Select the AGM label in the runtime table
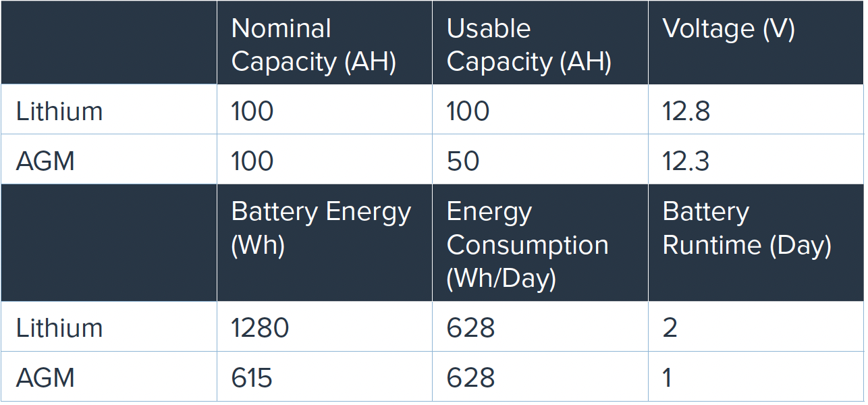868x405 pixels. coord(45,377)
